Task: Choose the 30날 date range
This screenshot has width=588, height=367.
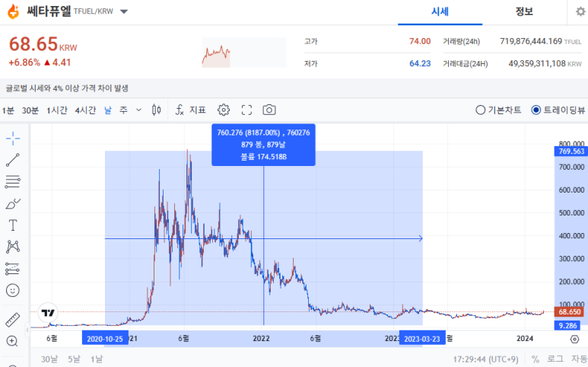Action: [x=49, y=359]
